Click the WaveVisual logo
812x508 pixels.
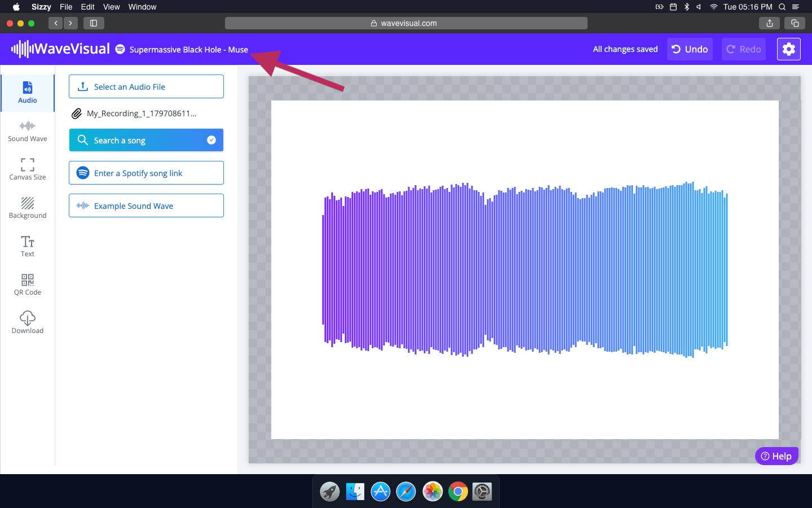[60, 49]
